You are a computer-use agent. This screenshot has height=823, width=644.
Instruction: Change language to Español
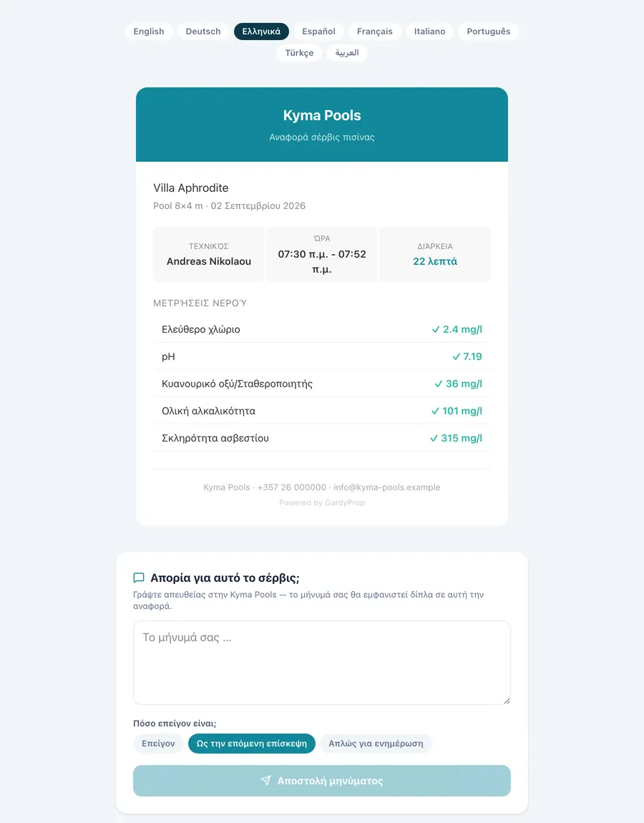318,31
